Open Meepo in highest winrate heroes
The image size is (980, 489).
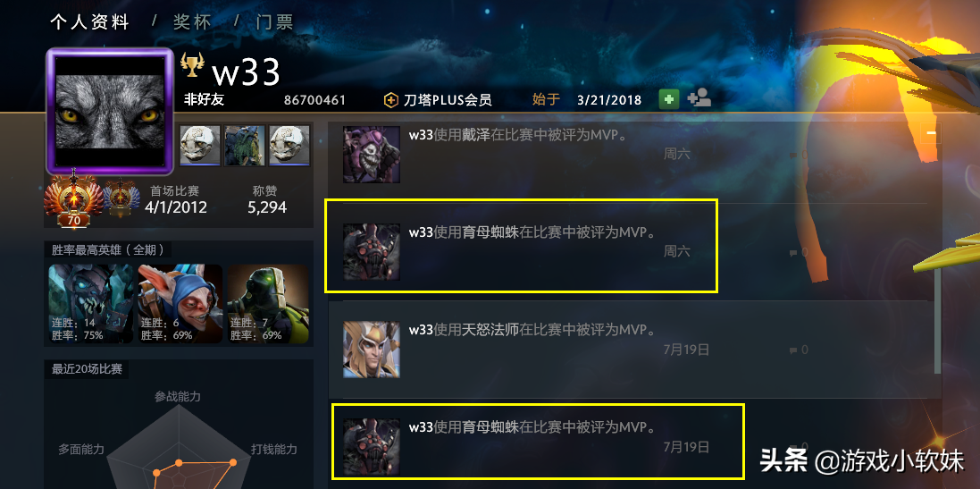point(180,304)
